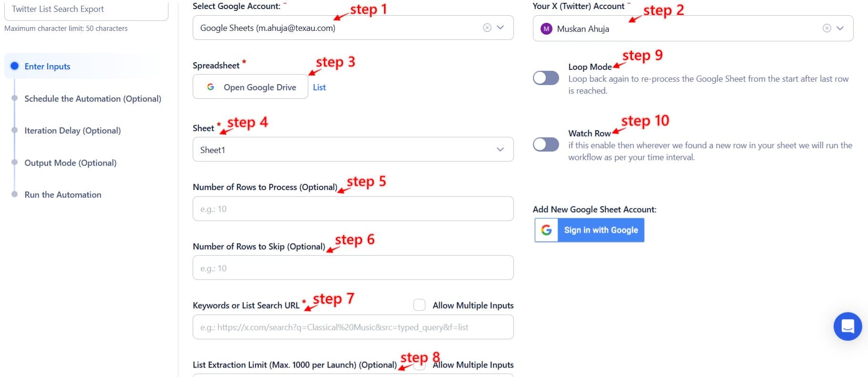Click the step dot beside Output Mode
Image resolution: width=868 pixels, height=377 pixels.
point(15,162)
